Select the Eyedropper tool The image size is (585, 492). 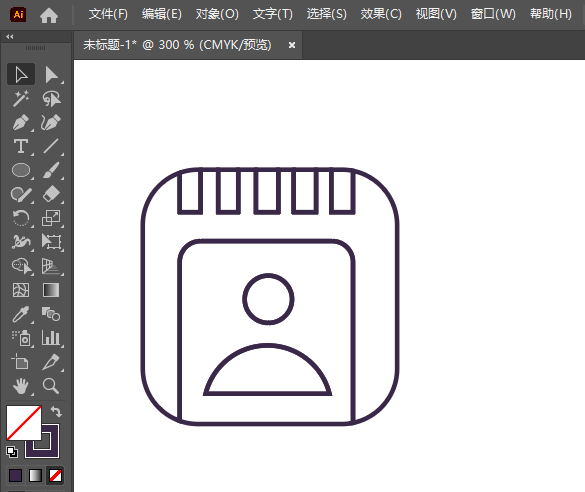click(x=21, y=314)
